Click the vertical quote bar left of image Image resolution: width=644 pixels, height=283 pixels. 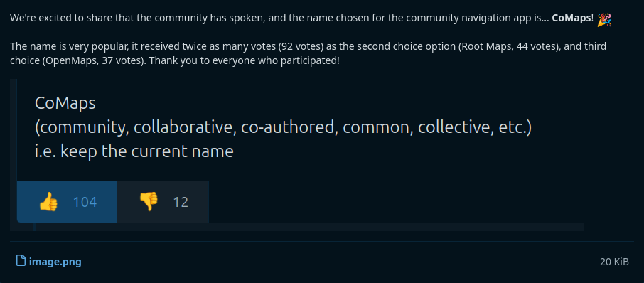point(14,155)
